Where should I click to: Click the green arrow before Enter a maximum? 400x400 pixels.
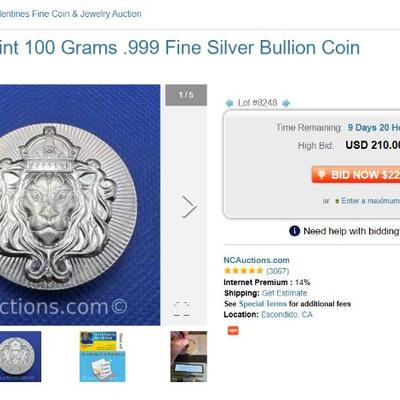[337, 201]
